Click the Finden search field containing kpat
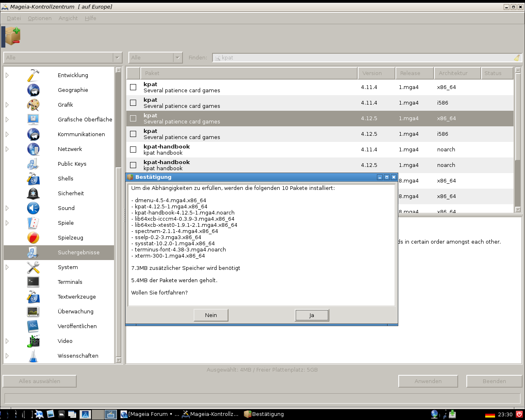The height and width of the screenshot is (420, 525). pos(367,58)
